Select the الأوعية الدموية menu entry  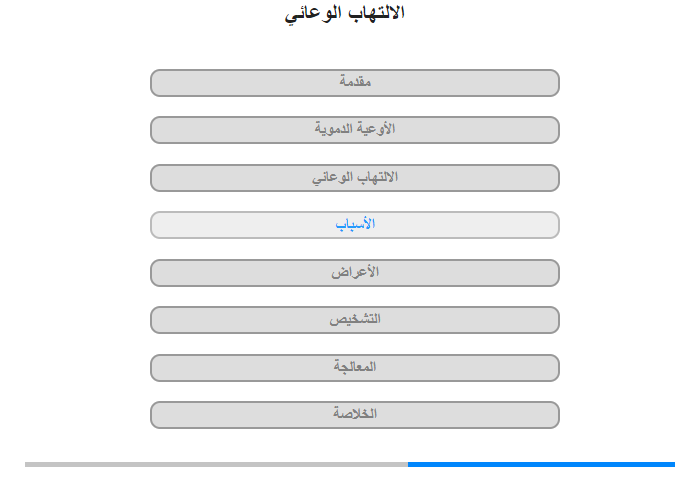point(355,130)
